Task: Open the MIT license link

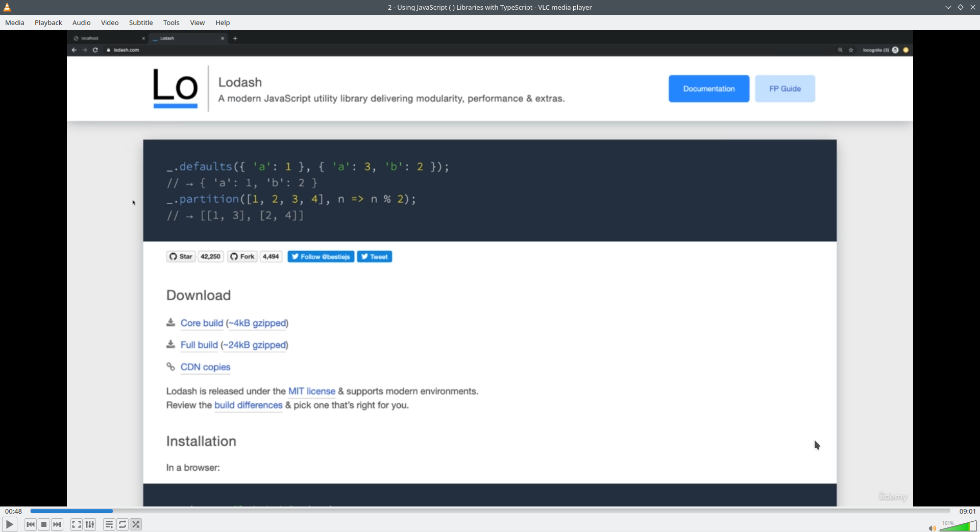Action: pyautogui.click(x=312, y=391)
